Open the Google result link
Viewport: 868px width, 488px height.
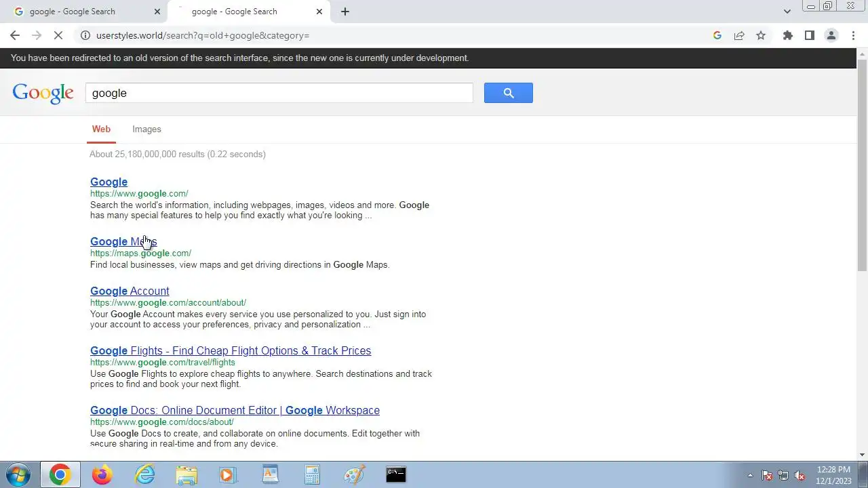[x=108, y=182]
